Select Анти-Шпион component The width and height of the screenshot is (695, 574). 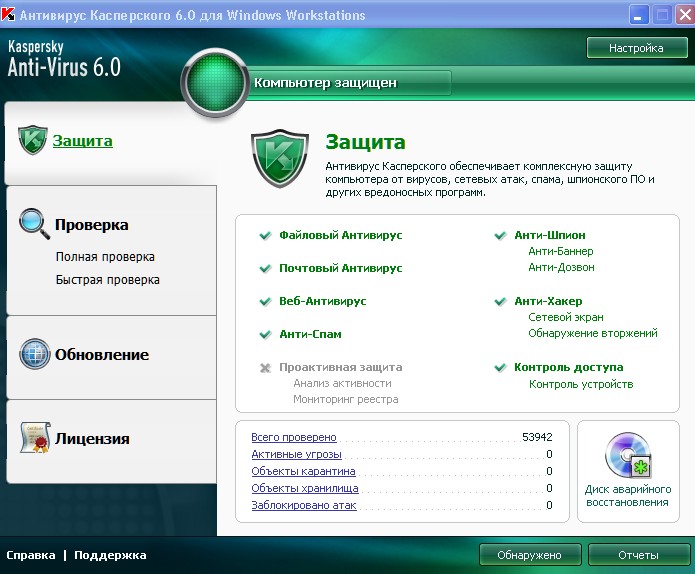click(x=550, y=235)
